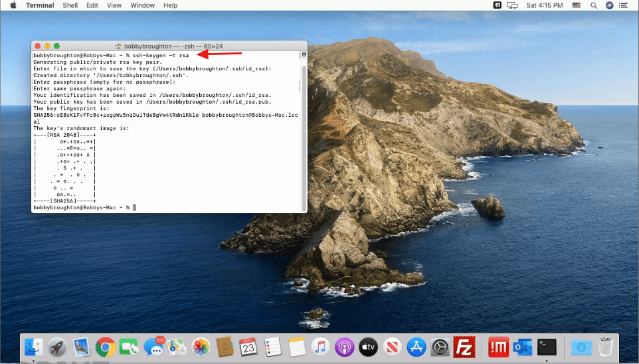Click the 'ssh-keygen -t rsa' command text
The width and height of the screenshot is (639, 364).
point(161,55)
